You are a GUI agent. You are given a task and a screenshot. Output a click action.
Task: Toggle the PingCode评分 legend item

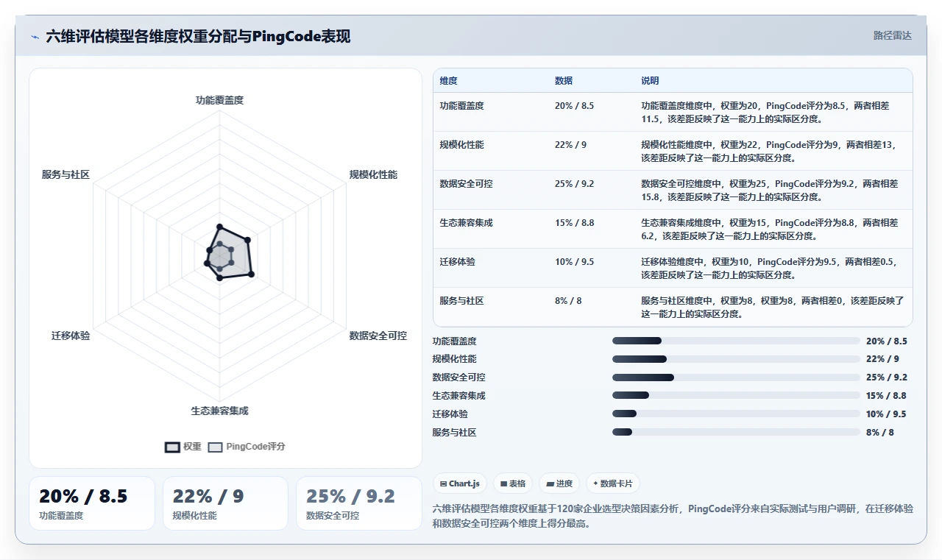247,447
